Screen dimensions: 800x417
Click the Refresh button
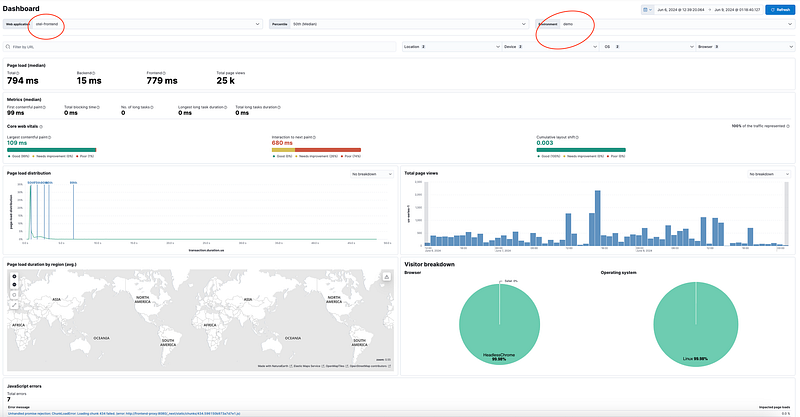click(780, 10)
